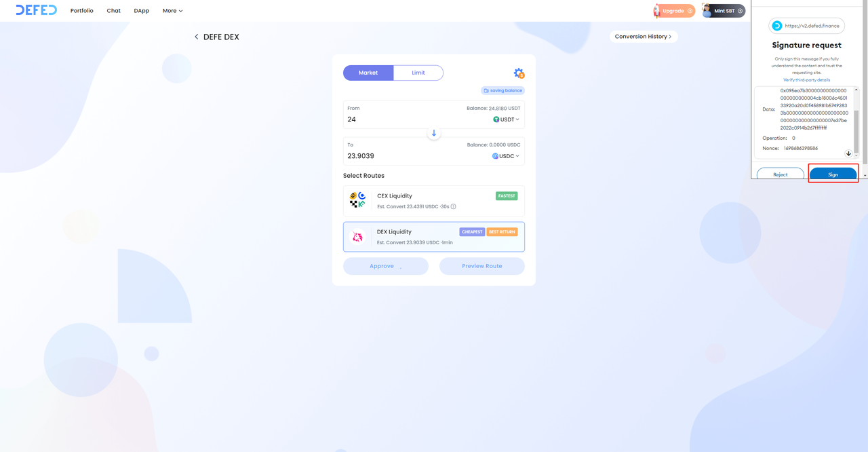Open the USDC token dropdown
868x452 pixels.
pyautogui.click(x=506, y=156)
